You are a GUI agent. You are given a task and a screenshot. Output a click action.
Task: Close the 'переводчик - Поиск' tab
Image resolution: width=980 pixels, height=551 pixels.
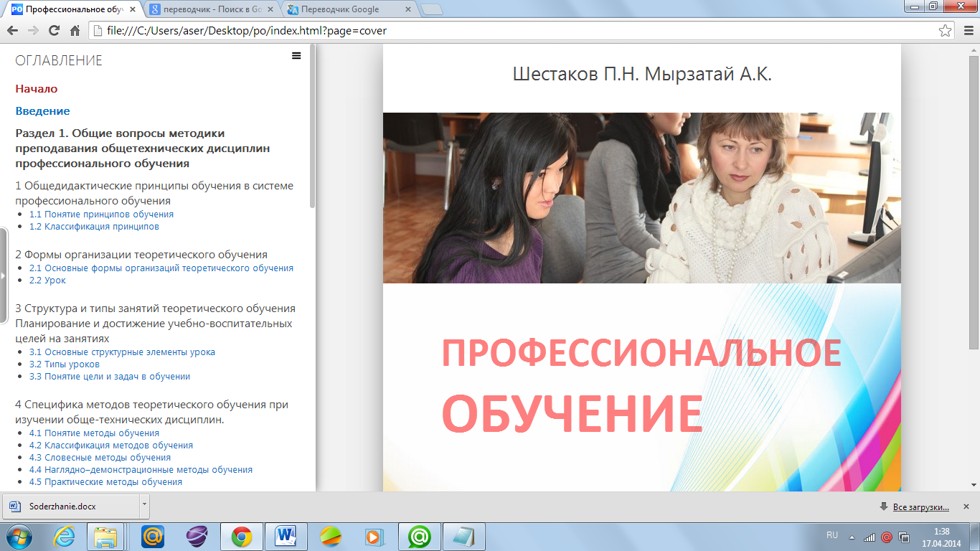pos(270,10)
